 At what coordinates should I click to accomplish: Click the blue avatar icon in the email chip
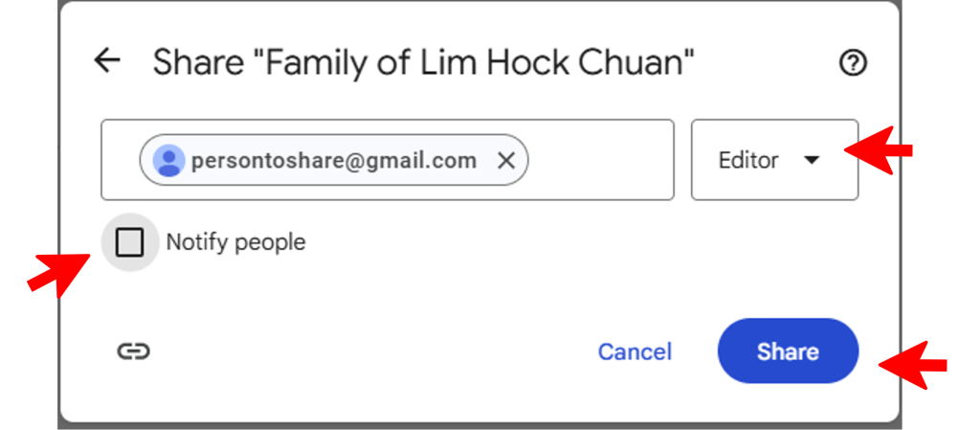point(168,160)
